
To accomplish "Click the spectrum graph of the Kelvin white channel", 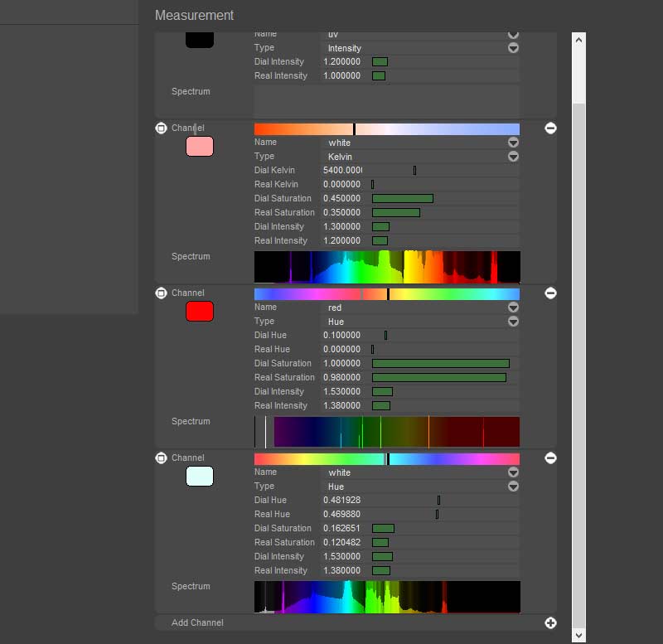I will click(387, 267).
